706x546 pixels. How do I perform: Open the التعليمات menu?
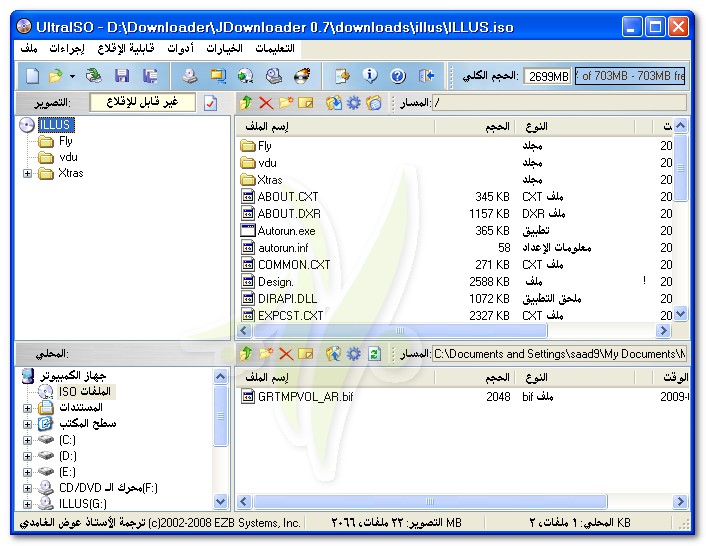pos(275,48)
